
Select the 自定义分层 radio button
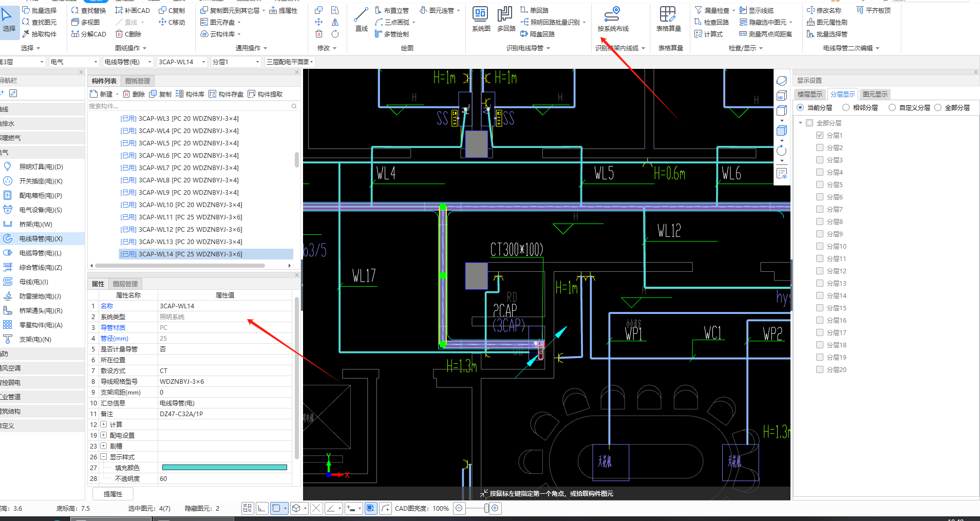[x=892, y=107]
